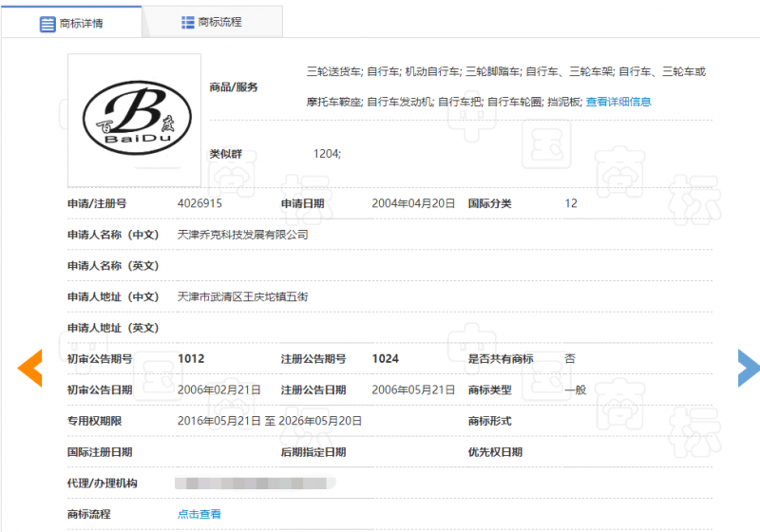This screenshot has height=532, width=760.
Task: Select preliminary announcement date 2006年02月21日
Action: 219,389
